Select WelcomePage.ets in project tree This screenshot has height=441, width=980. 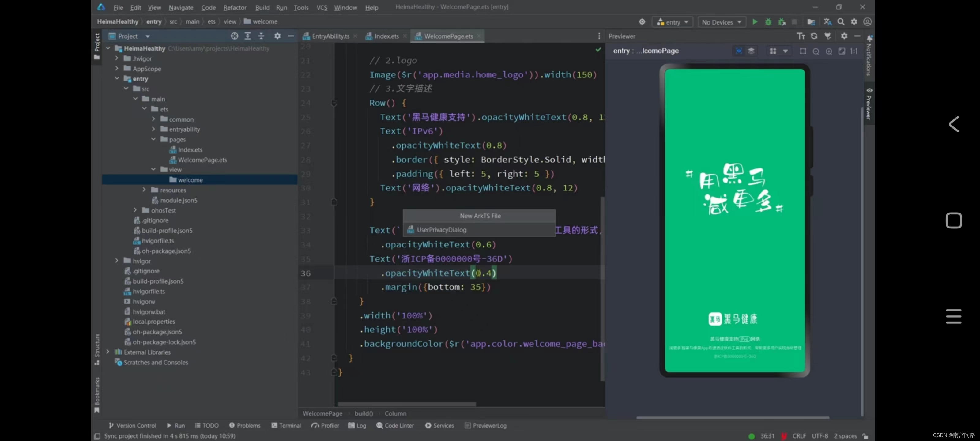(x=202, y=160)
